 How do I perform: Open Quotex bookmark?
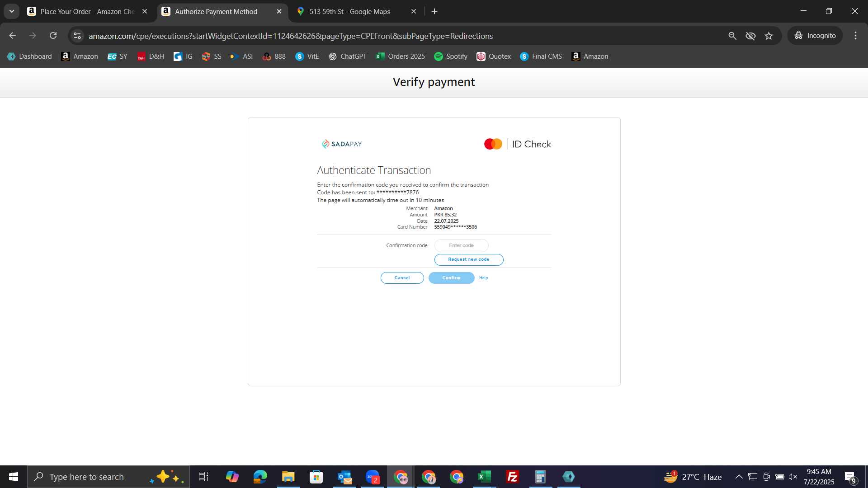tap(494, 56)
